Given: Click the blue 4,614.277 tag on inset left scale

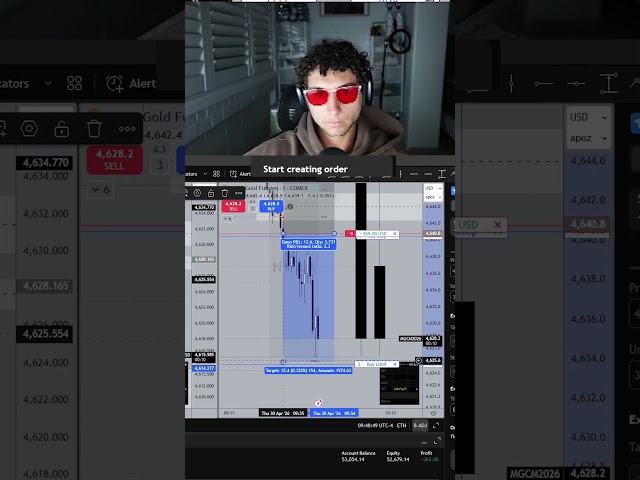Looking at the screenshot, I should pos(204,368).
